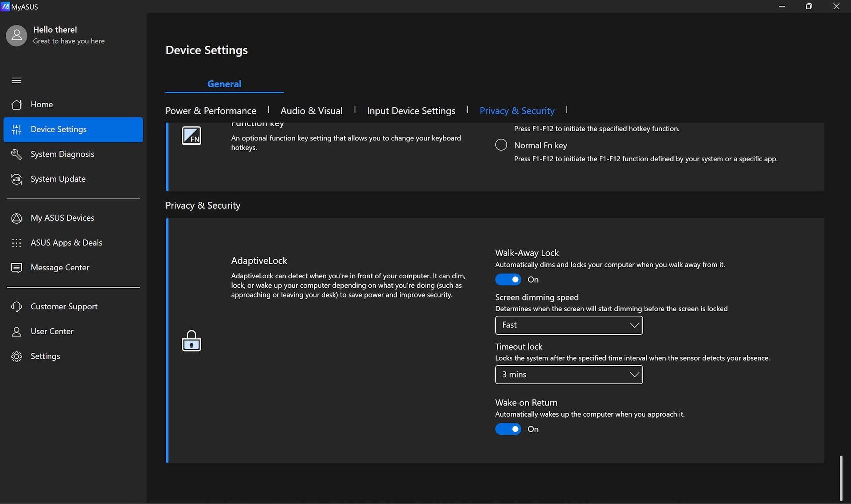This screenshot has width=851, height=504.
Task: Click the Customer Support menu item
Action: (64, 306)
